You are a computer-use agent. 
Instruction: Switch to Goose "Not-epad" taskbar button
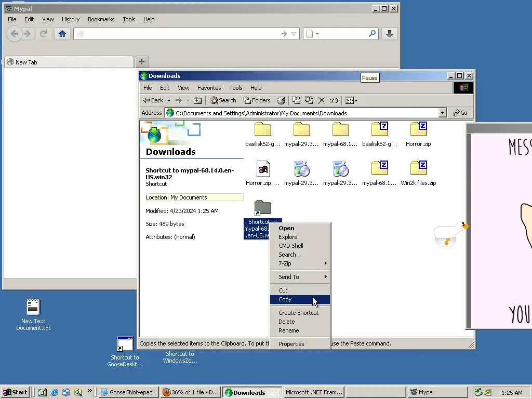click(129, 392)
